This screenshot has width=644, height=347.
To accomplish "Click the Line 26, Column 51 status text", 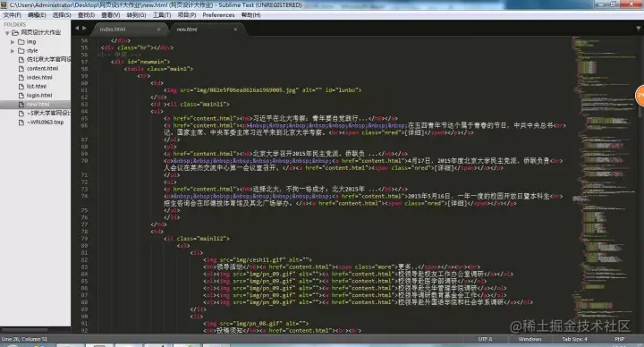I will (24, 339).
